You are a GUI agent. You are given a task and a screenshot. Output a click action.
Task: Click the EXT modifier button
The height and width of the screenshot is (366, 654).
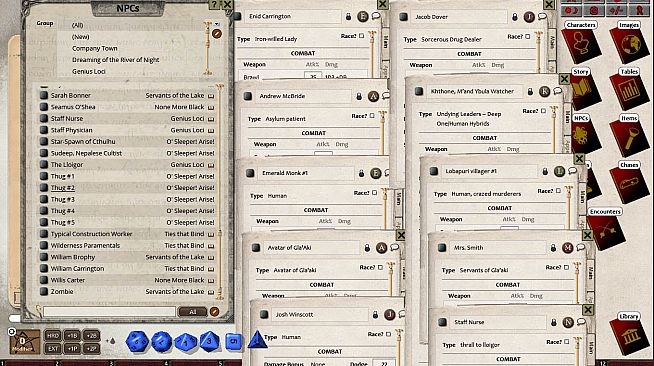(x=53, y=348)
